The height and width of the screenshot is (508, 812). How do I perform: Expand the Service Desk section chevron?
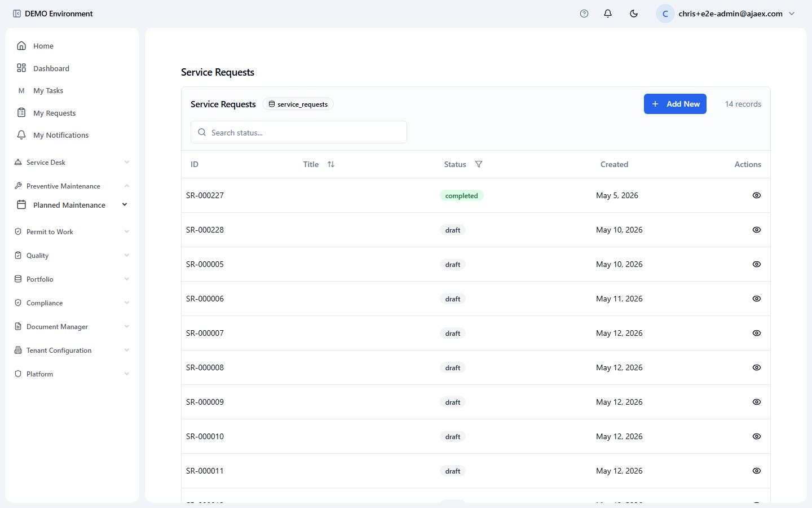127,162
